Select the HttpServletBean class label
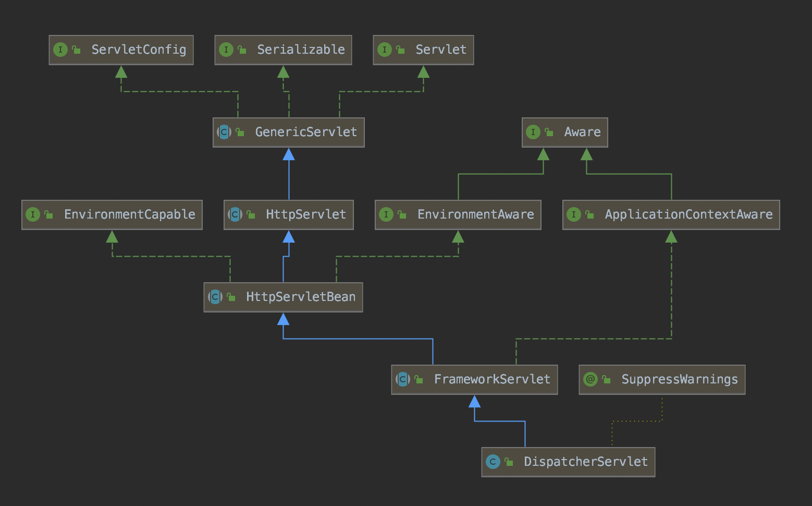 [x=301, y=297]
